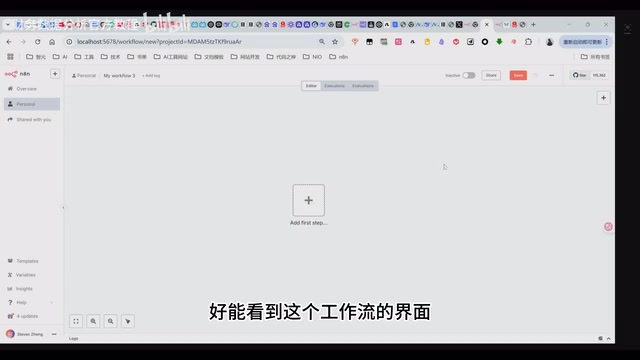Click the pink floating assistant icon at right edge
This screenshot has height=360, width=640.
pos(608,227)
